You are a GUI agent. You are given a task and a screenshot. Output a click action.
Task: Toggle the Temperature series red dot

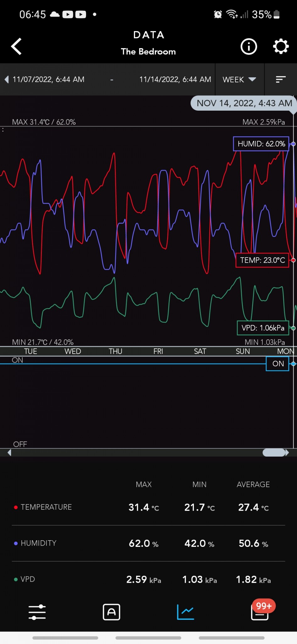16,507
